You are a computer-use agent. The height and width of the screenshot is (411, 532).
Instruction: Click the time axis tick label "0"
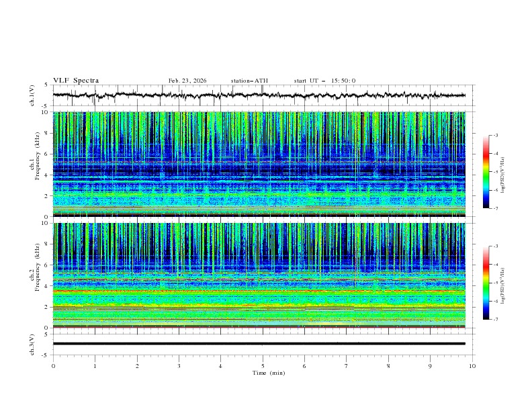pyautogui.click(x=53, y=366)
